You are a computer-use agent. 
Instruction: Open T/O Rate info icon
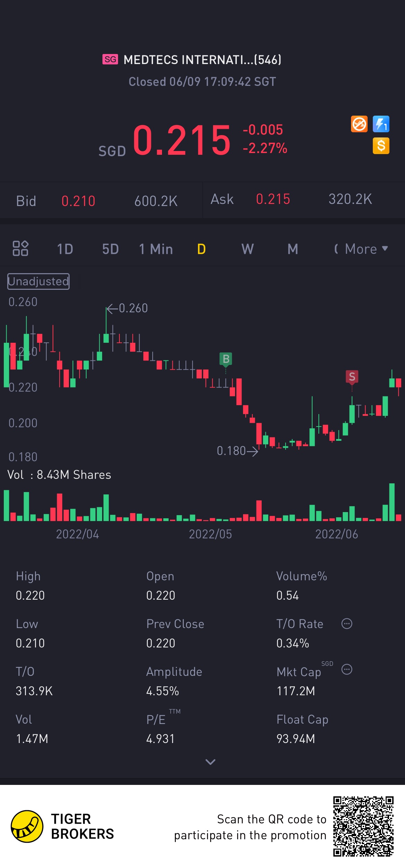click(346, 624)
